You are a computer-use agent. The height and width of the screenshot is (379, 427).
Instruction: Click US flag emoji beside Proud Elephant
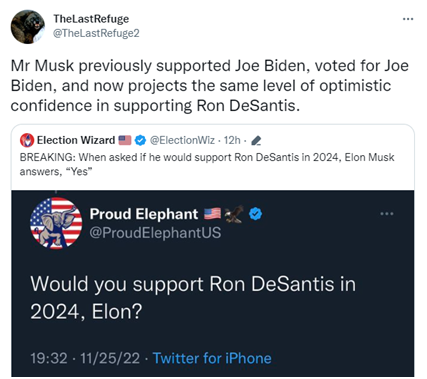click(x=213, y=214)
